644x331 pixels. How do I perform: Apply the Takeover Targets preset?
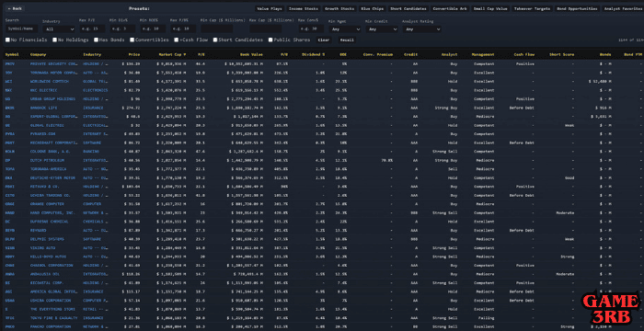click(x=533, y=8)
